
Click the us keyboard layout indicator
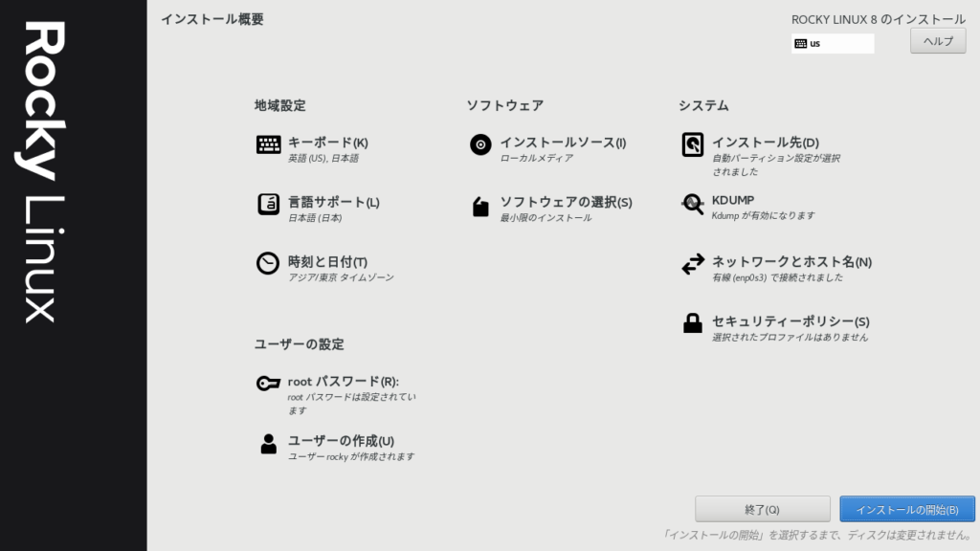click(x=832, y=44)
